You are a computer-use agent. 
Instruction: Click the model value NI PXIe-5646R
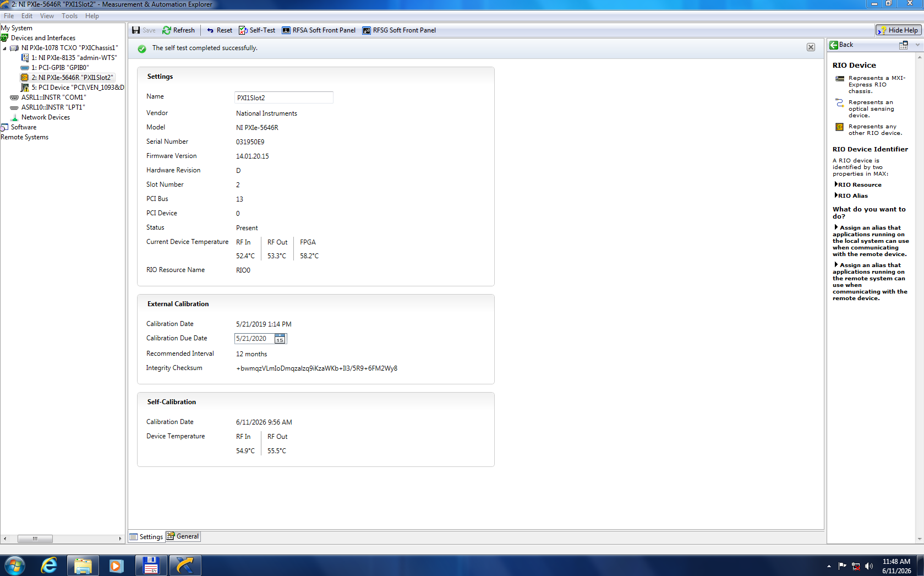(x=257, y=128)
